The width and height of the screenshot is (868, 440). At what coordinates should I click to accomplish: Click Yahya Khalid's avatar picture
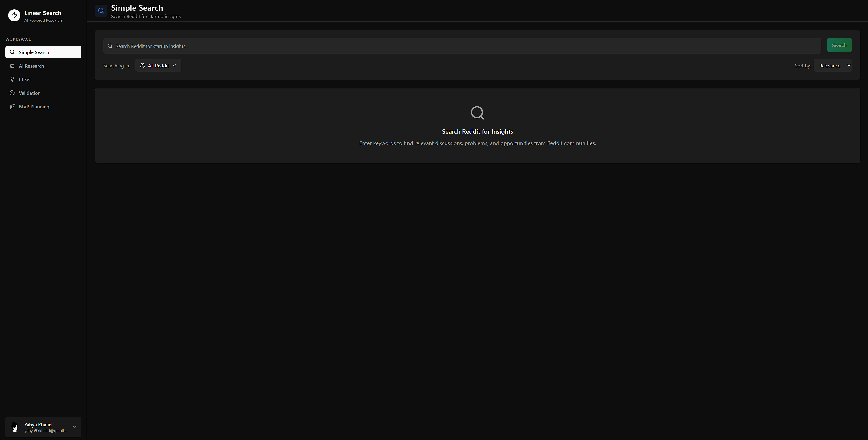coord(15,427)
